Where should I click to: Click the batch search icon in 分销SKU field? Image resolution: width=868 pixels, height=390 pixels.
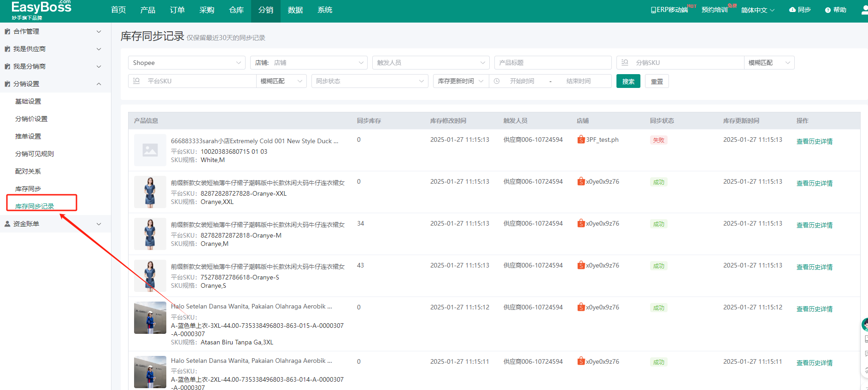click(625, 63)
